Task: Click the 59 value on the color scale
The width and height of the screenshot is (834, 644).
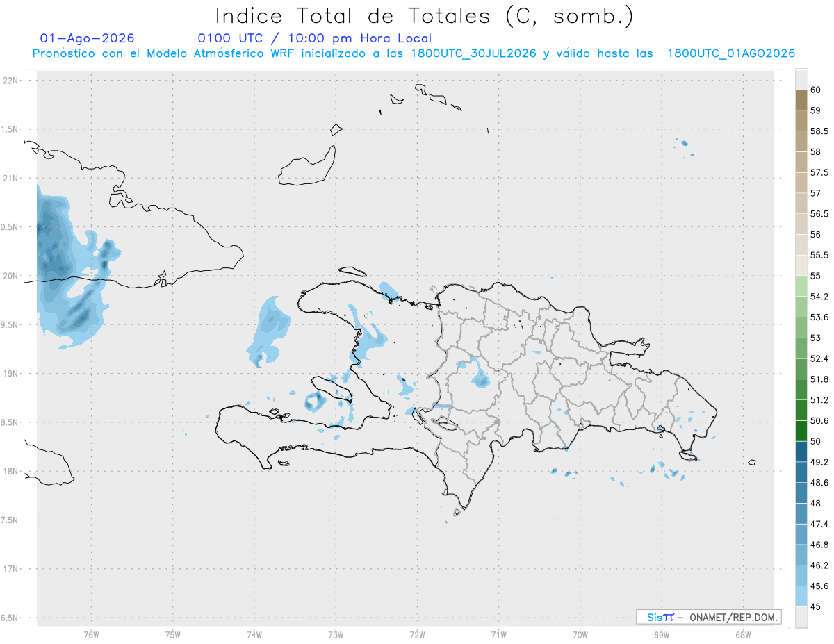Action: pyautogui.click(x=816, y=110)
